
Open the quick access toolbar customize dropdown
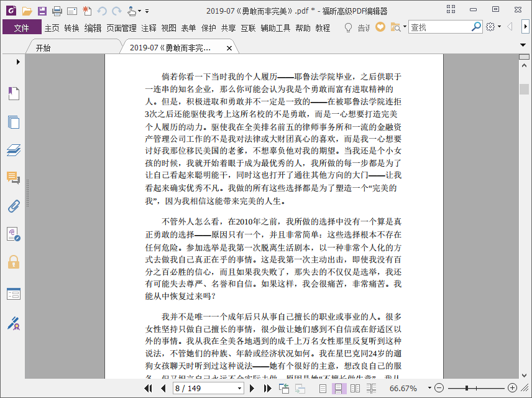[147, 11]
